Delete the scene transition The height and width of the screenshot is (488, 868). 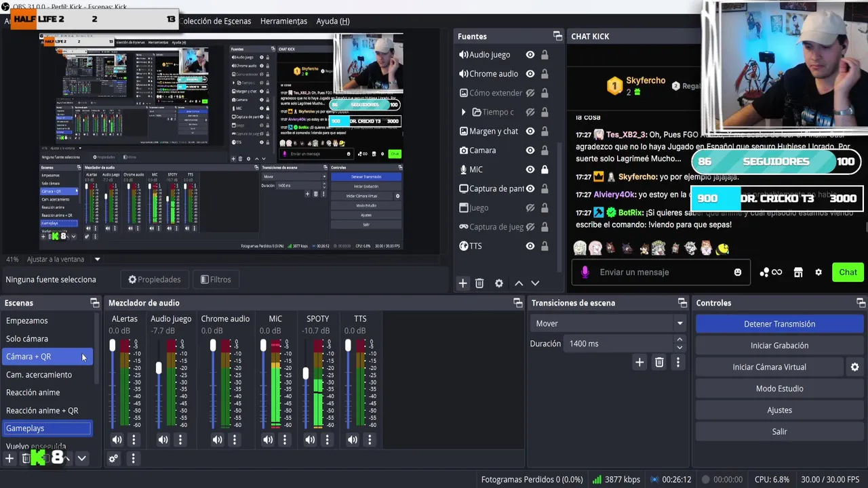[x=659, y=363]
